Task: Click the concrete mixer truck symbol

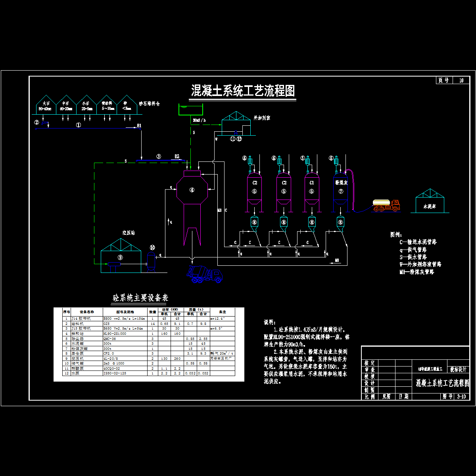Action: 205,274
